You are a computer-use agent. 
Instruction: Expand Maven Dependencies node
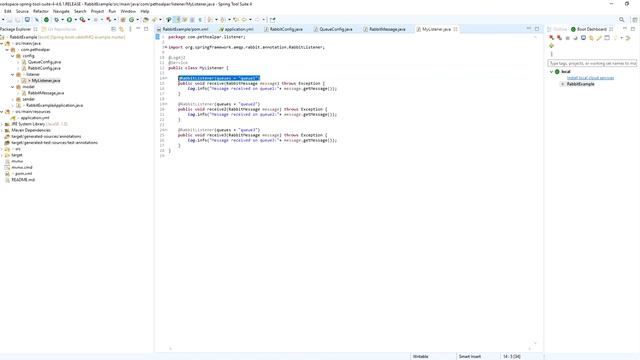2,130
